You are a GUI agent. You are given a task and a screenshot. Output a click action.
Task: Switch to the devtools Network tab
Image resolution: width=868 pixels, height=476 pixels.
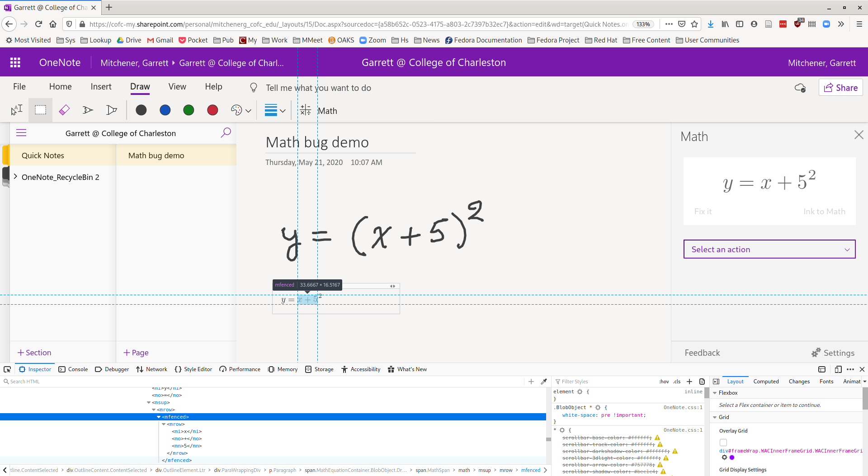pyautogui.click(x=152, y=369)
